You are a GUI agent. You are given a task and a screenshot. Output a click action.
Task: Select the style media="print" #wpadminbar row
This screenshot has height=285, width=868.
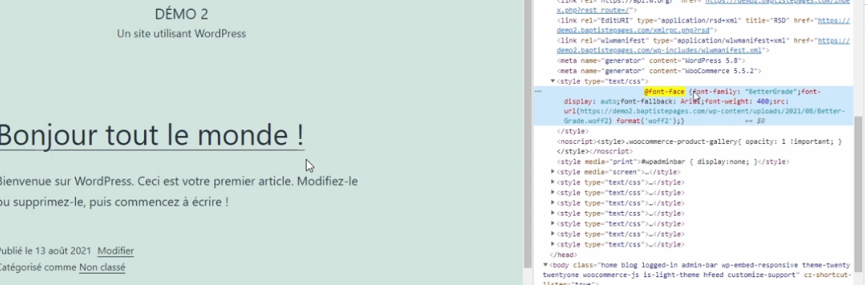tap(673, 162)
